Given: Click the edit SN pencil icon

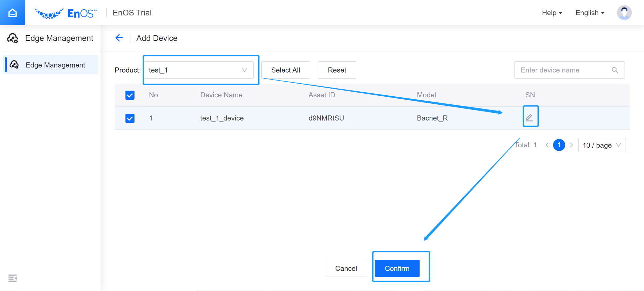Looking at the screenshot, I should pos(529,117).
